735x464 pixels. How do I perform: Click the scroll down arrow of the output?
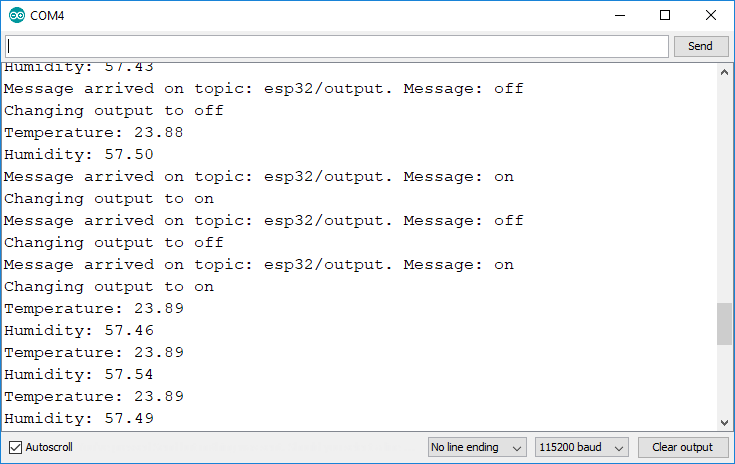point(725,423)
